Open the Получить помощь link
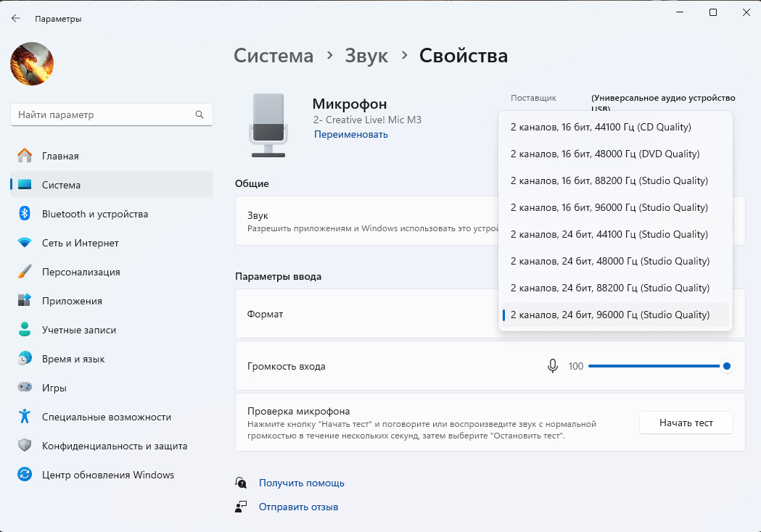This screenshot has height=532, width=761. tap(301, 483)
